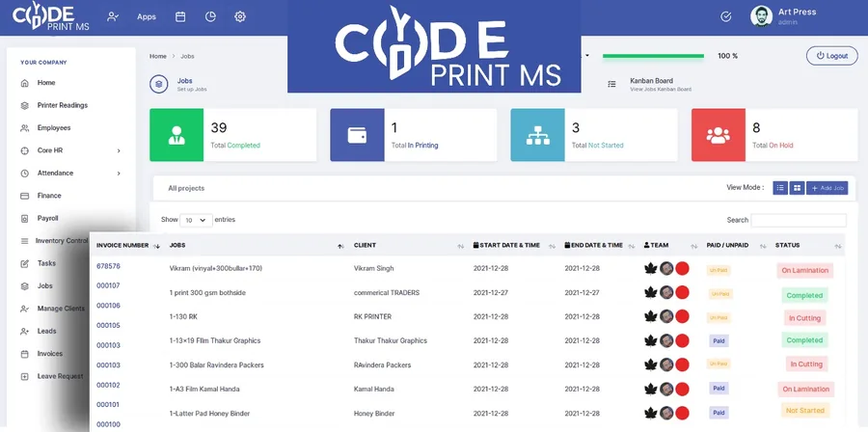Open the pie chart reports icon

(x=210, y=16)
